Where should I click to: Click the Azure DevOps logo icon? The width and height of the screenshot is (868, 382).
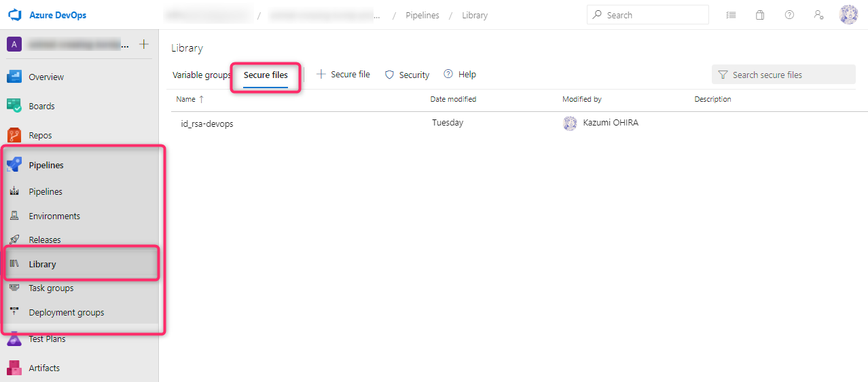pos(15,15)
